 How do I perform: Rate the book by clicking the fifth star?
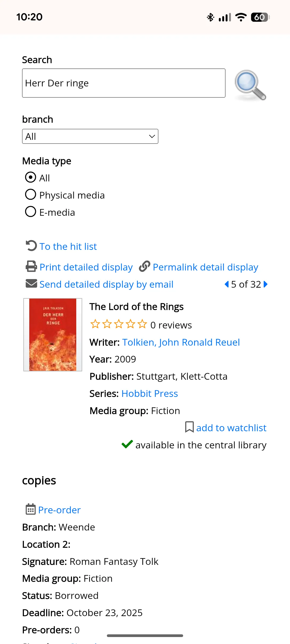(x=142, y=324)
